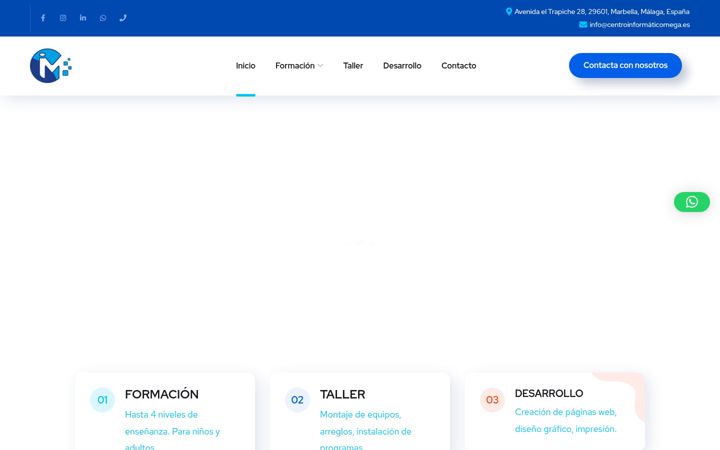
Task: Click text 'enseñanza. Para niños y'
Action: pos(172,431)
